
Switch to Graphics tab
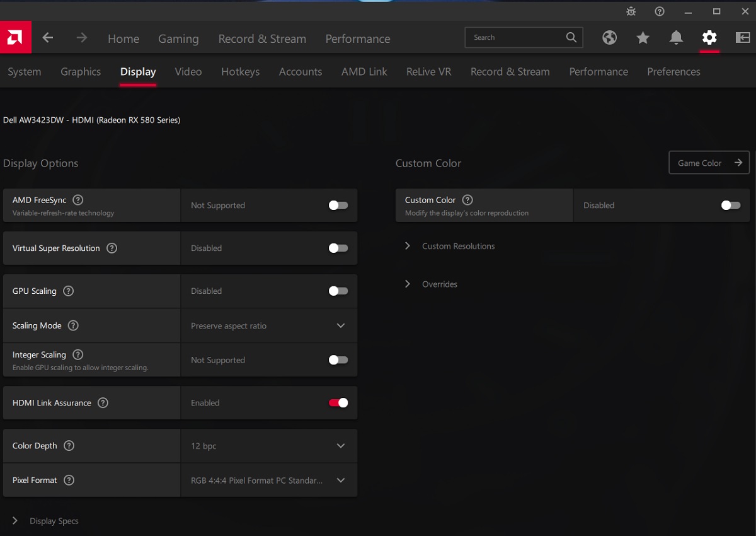tap(81, 71)
